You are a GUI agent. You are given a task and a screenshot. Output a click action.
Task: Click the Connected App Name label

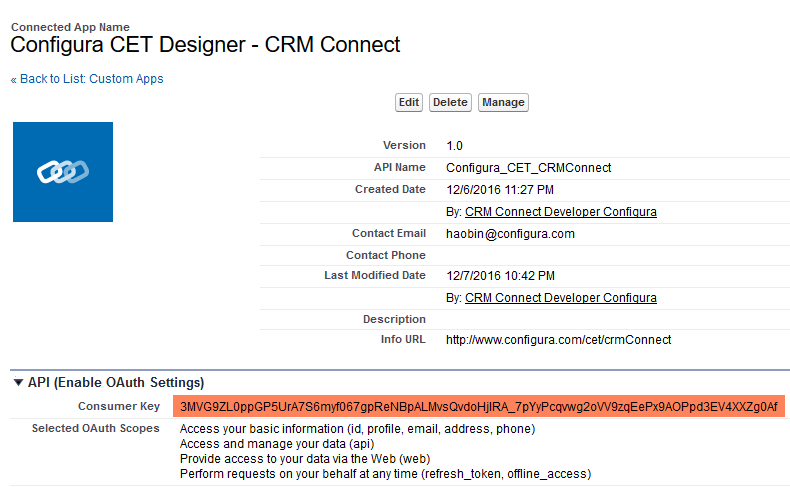click(x=71, y=27)
